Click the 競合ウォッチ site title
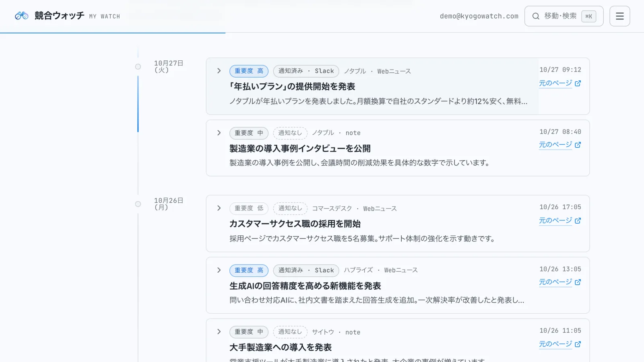644x362 pixels. pos(60,16)
